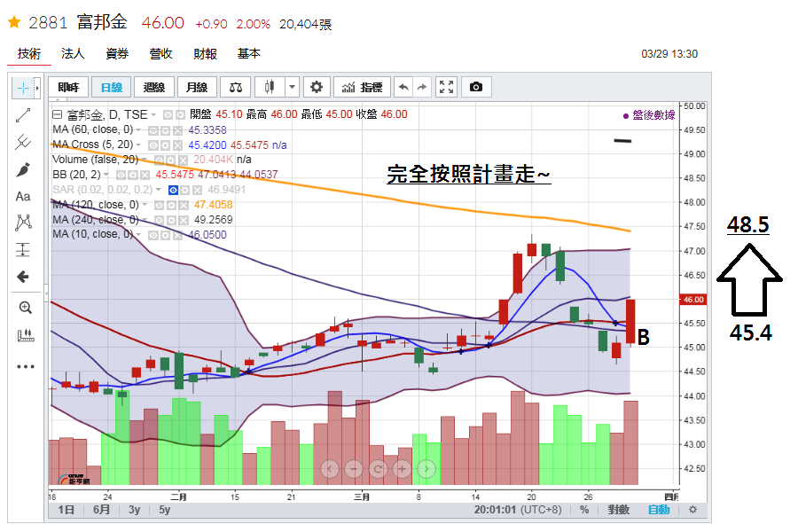Take a chart snapshot with camera icon

click(476, 87)
